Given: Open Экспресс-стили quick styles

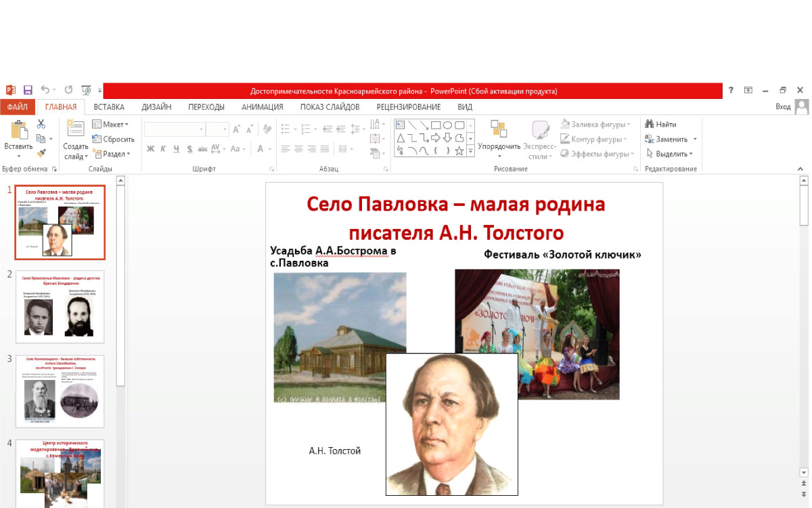Looking at the screenshot, I should pyautogui.click(x=540, y=140).
